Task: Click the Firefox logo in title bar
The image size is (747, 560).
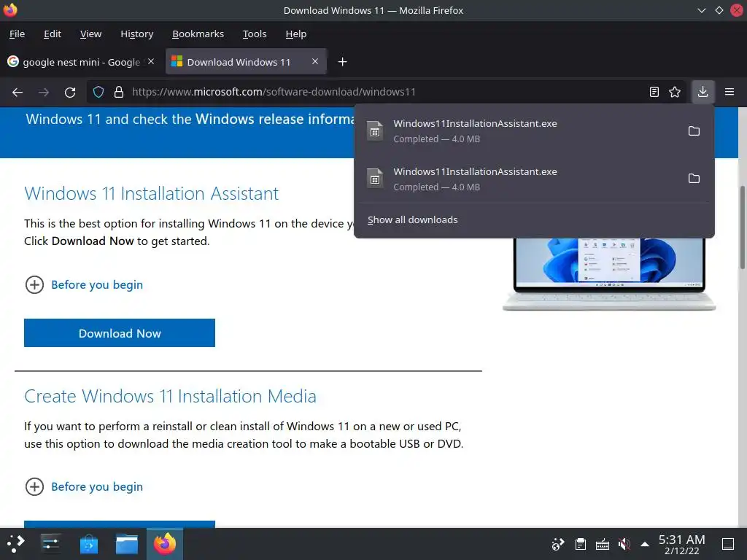Action: pos(10,10)
